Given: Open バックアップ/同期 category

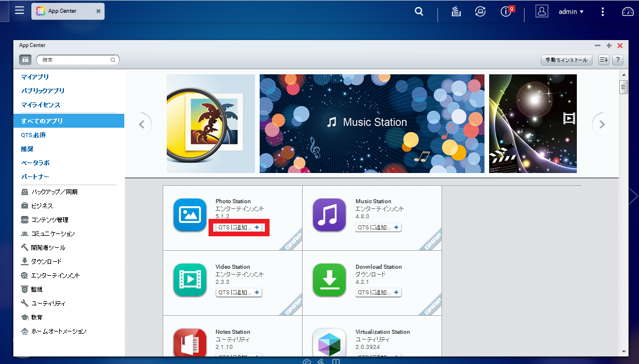Looking at the screenshot, I should (49, 192).
